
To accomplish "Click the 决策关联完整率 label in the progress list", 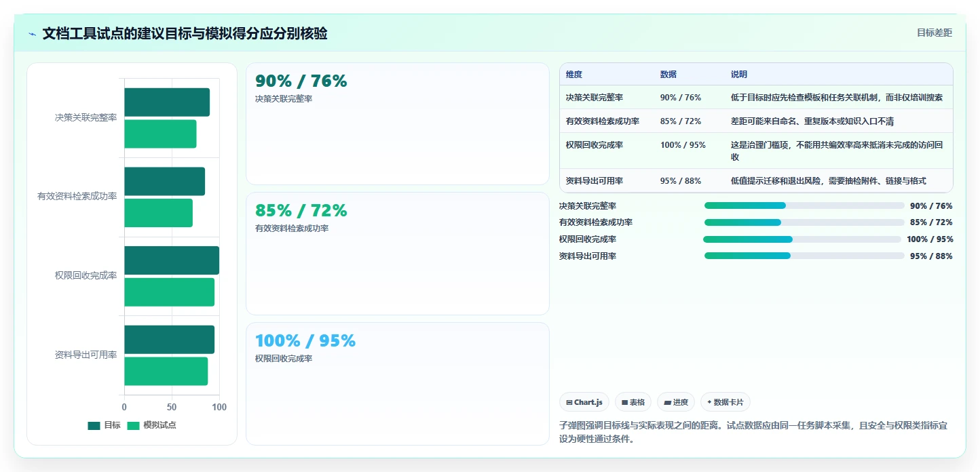I will click(588, 206).
